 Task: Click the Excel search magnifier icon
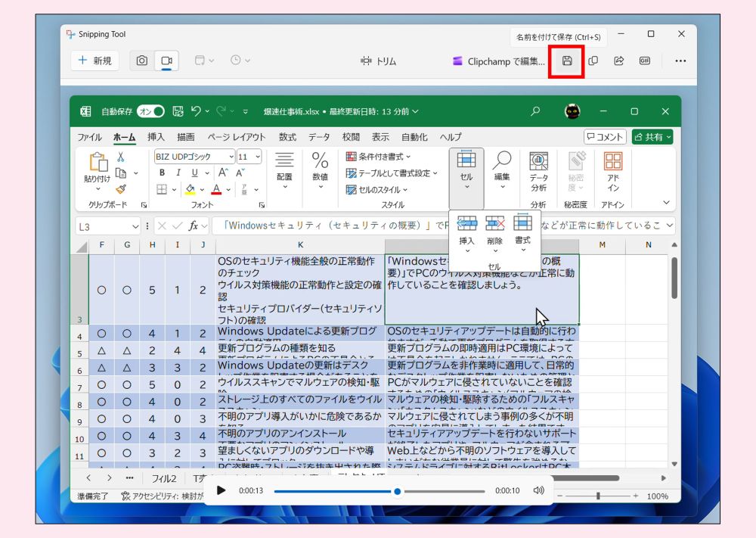click(535, 111)
